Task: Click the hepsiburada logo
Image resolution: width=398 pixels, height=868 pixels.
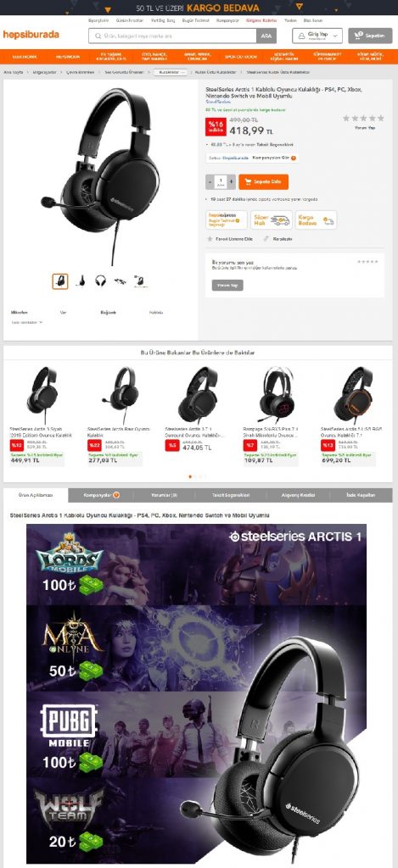Action: (31, 35)
